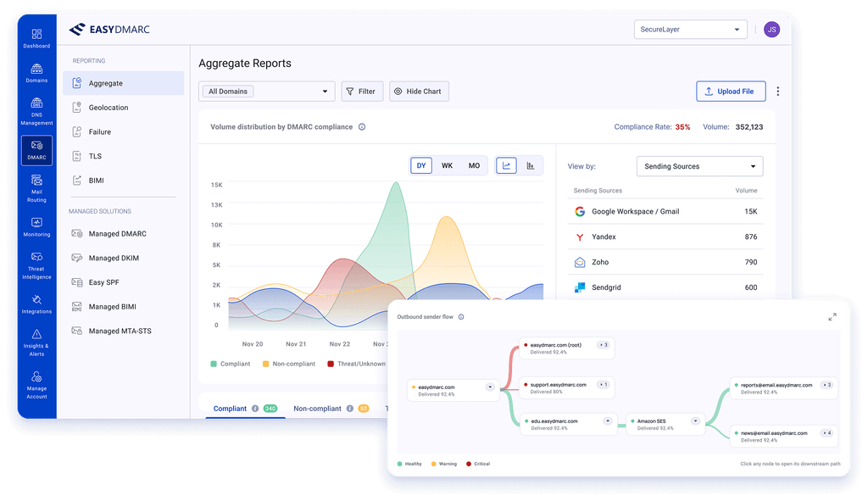
Task: Select the WK weekly range toggle
Action: tap(448, 165)
